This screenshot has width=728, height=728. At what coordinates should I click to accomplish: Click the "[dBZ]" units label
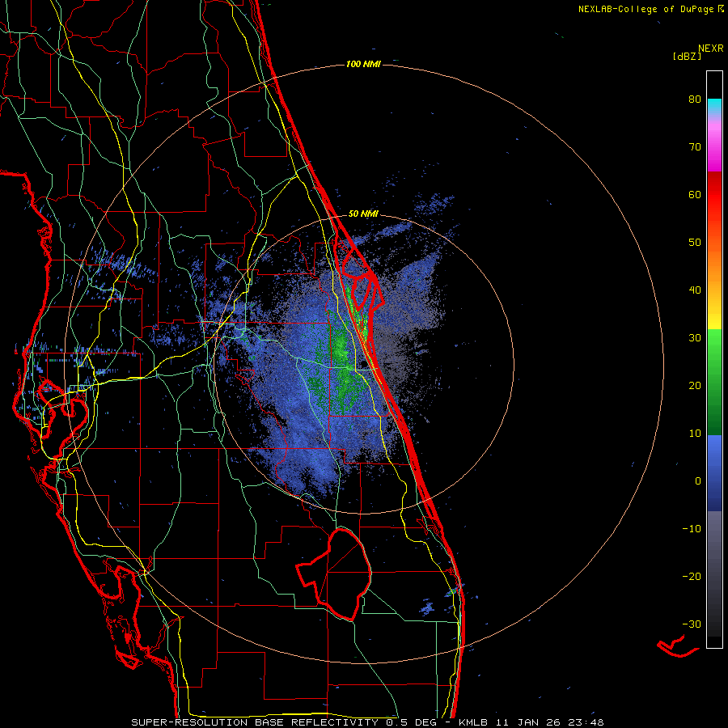point(687,56)
